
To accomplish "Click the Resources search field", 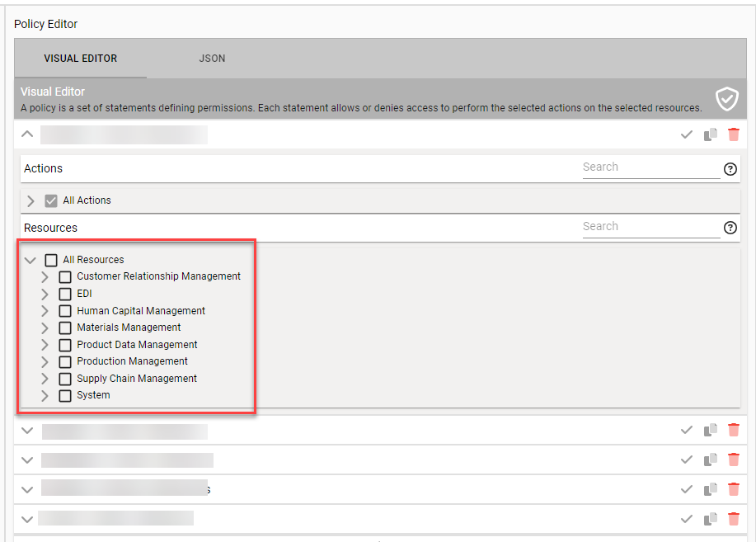I will (x=650, y=227).
